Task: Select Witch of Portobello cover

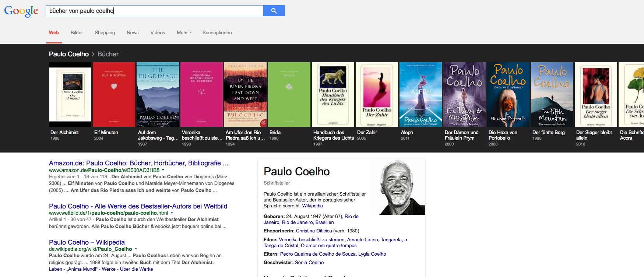Action: 508,94
